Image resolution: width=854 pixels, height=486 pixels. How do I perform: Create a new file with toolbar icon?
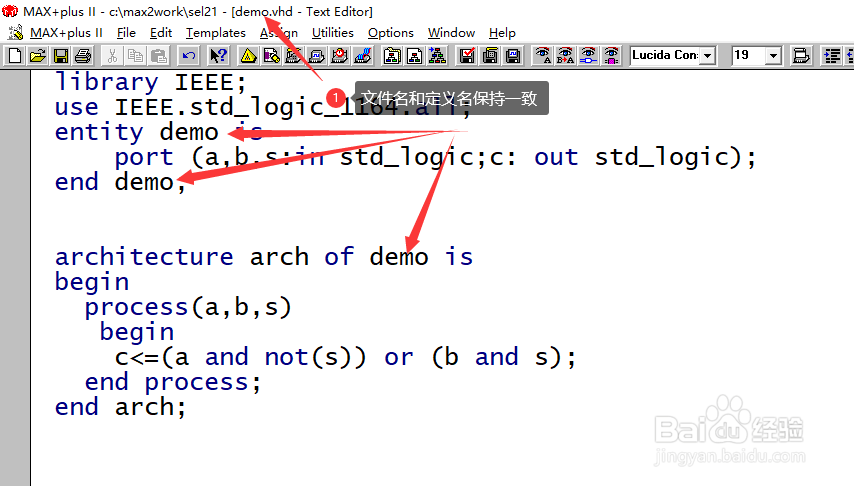(x=15, y=56)
